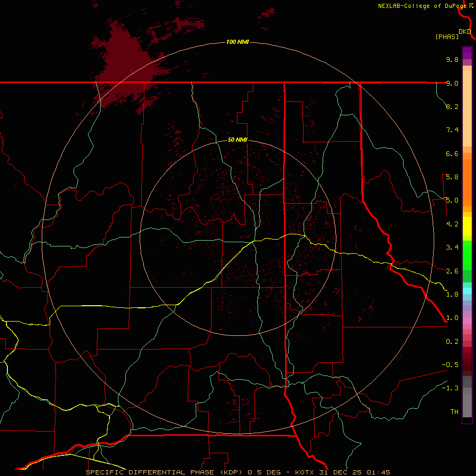Click the 4.2 value on the color scale
Image resolution: width=476 pixels, height=476 pixels.
pyautogui.click(x=452, y=224)
